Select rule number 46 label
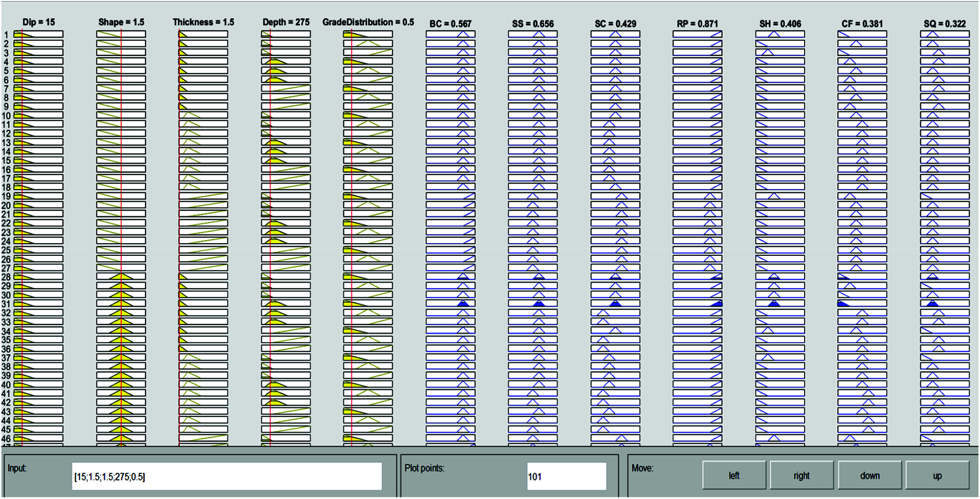980x499 pixels. [6, 439]
